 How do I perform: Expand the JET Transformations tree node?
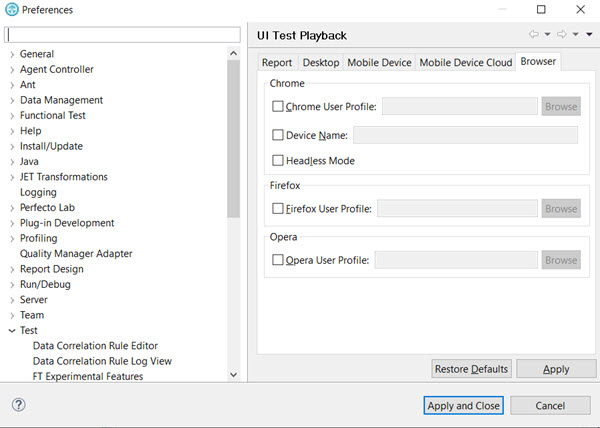(x=12, y=177)
